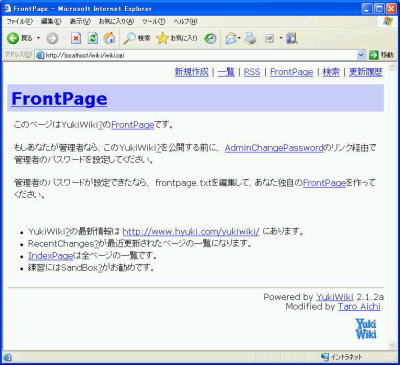Viewport: 400px width, 365px height.
Task: Click the 更新履歴 link
Action: click(366, 72)
